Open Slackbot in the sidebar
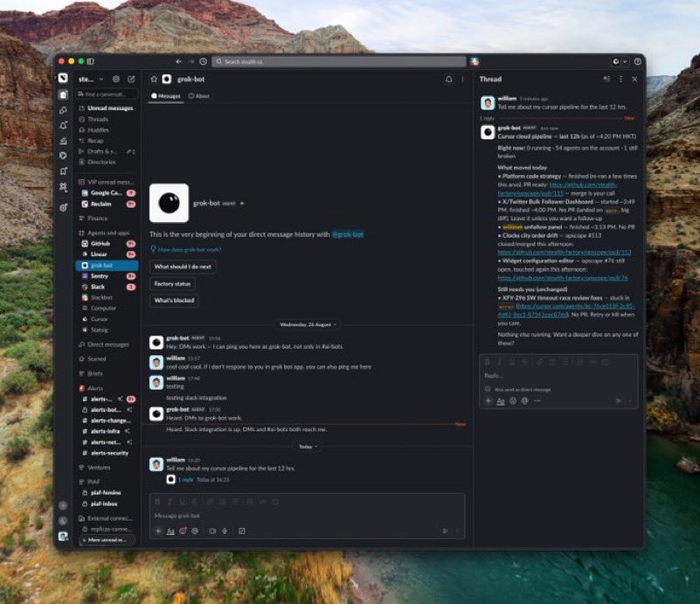The image size is (700, 604). click(107, 297)
